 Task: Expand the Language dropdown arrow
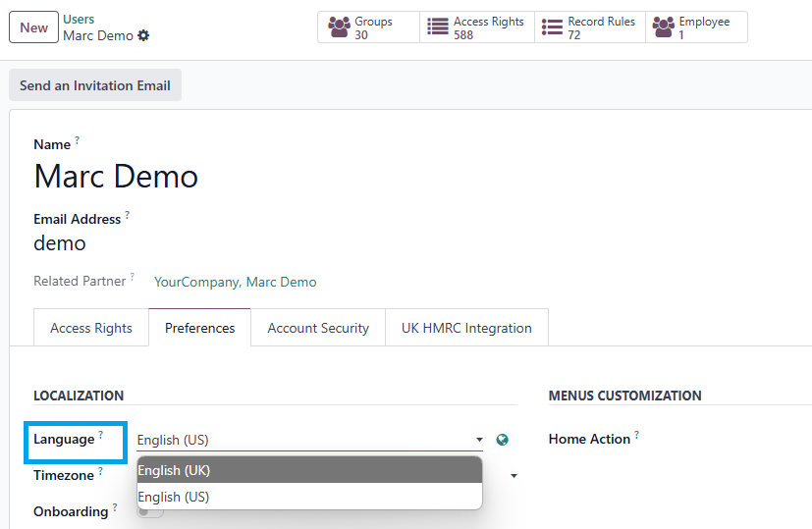coord(479,440)
